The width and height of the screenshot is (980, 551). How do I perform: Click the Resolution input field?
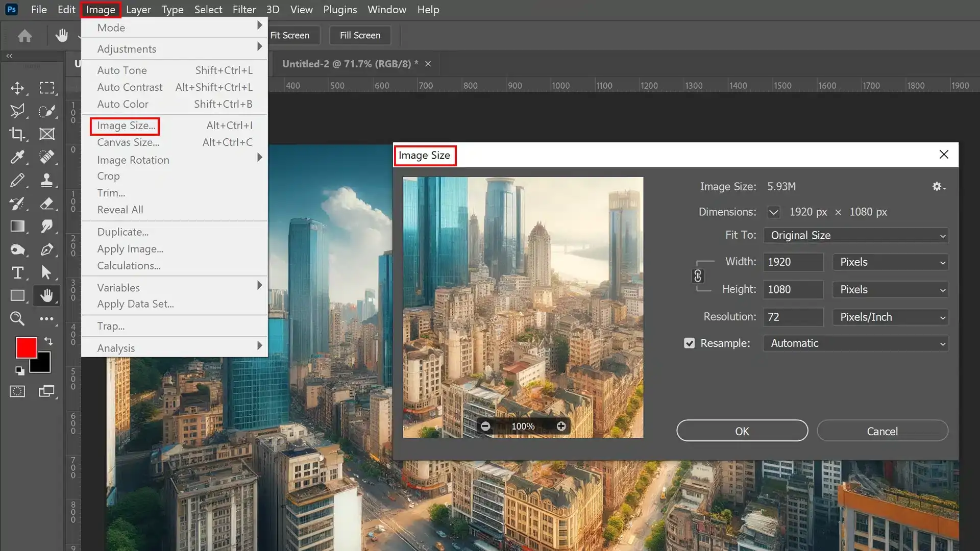click(793, 317)
